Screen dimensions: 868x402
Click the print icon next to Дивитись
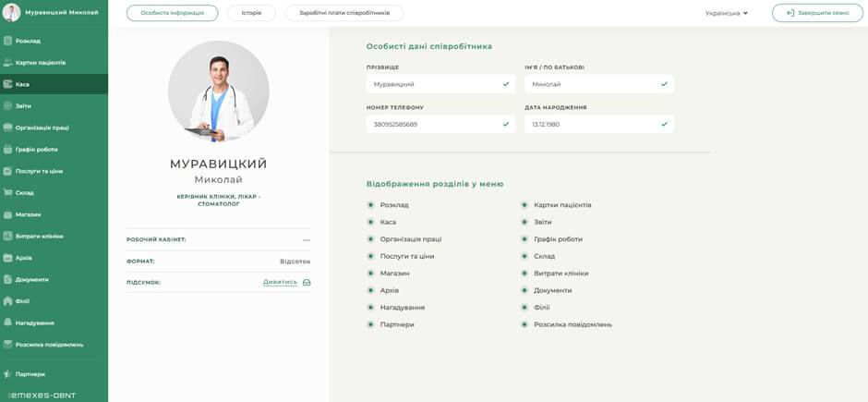coord(307,283)
